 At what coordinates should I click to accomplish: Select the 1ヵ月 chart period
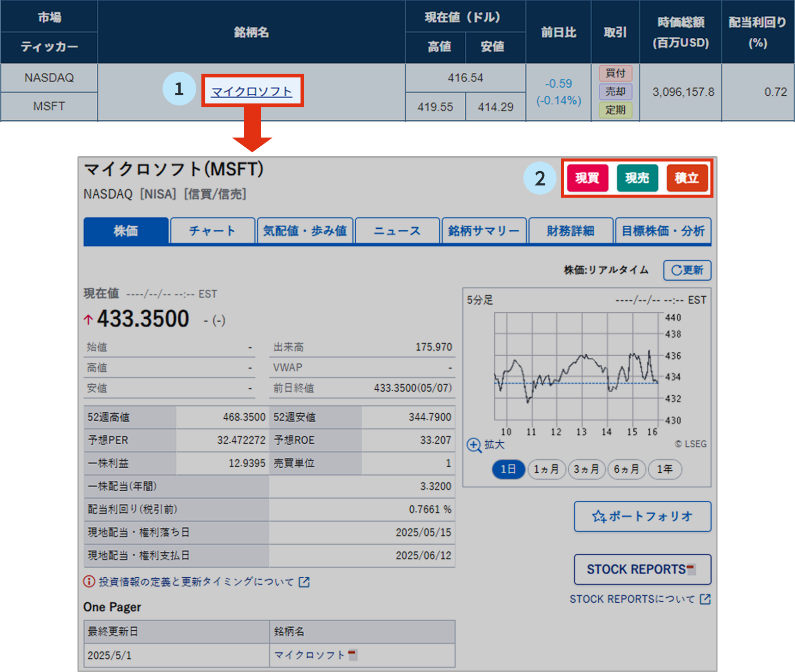pyautogui.click(x=546, y=469)
